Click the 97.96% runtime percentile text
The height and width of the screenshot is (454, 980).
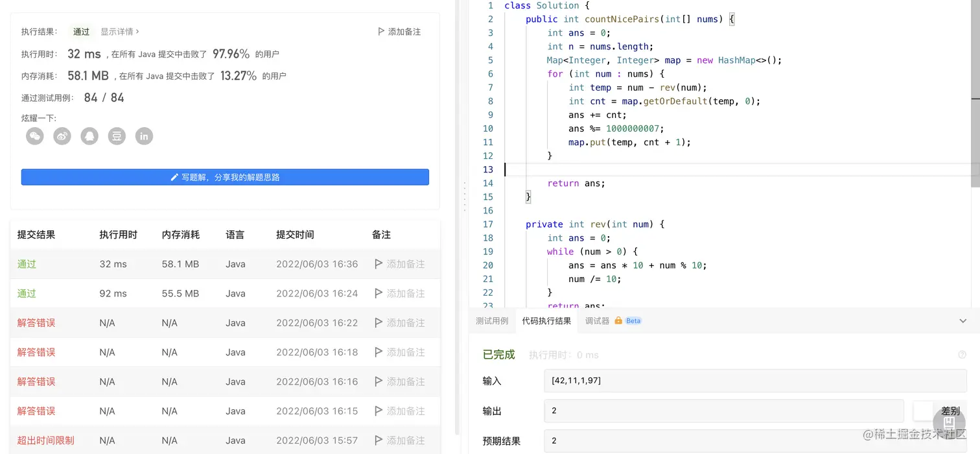pos(231,54)
